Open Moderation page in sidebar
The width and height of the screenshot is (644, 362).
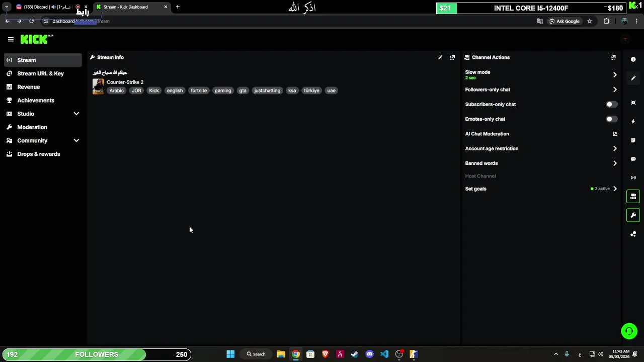pos(43,127)
